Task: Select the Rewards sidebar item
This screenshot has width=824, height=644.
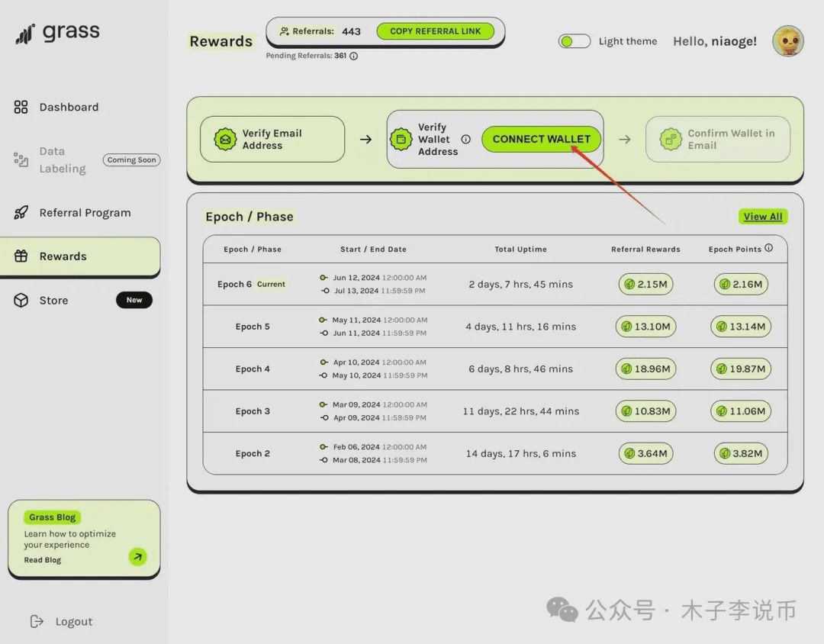Action: click(x=80, y=256)
